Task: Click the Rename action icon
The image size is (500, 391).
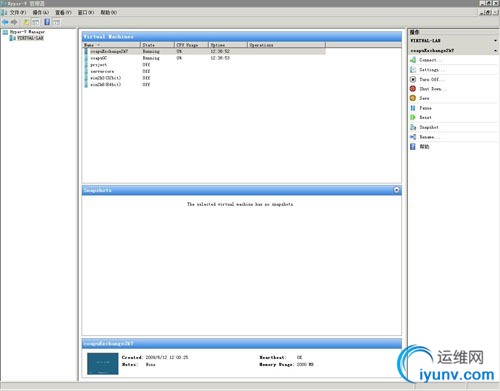Action: point(413,137)
